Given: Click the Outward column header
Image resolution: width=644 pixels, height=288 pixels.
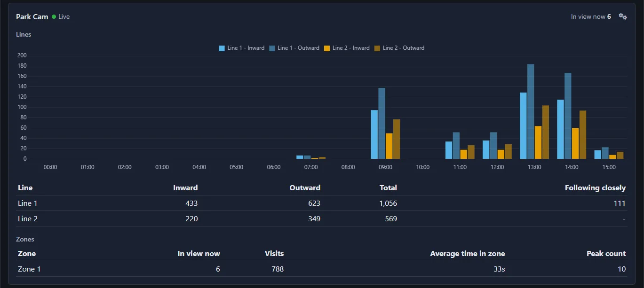Looking at the screenshot, I should [305, 188].
